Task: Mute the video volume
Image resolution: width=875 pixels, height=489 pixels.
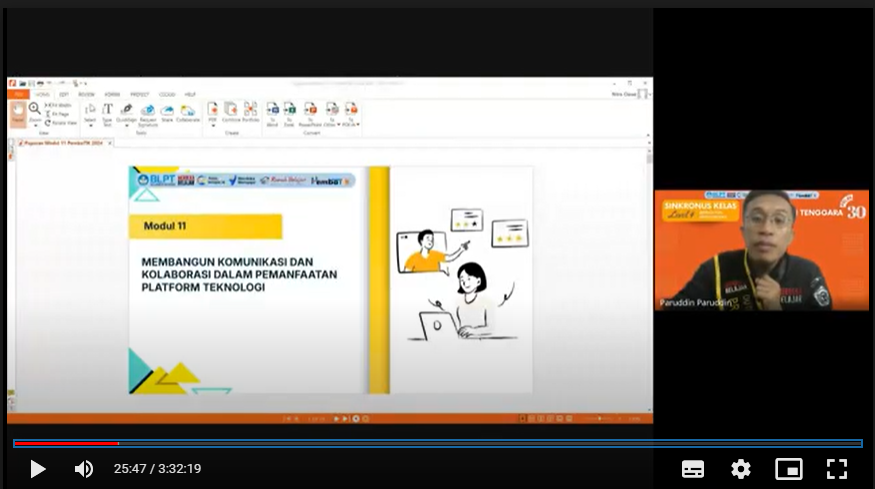Action: point(84,469)
